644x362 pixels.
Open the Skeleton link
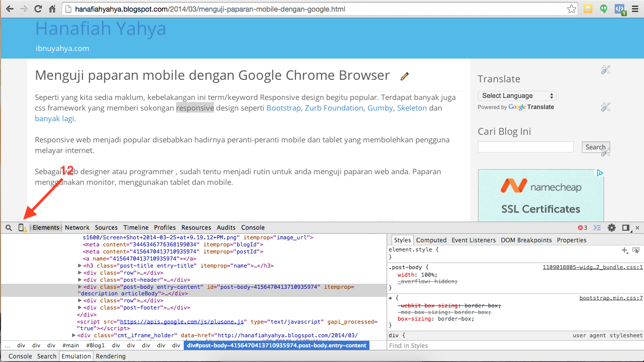tap(412, 108)
